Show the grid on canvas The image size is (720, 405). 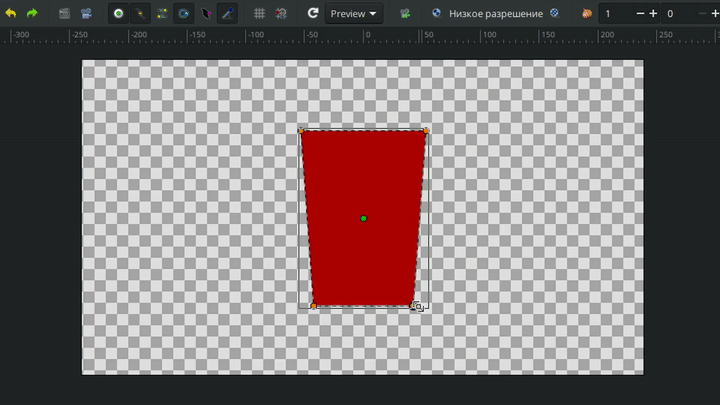259,14
